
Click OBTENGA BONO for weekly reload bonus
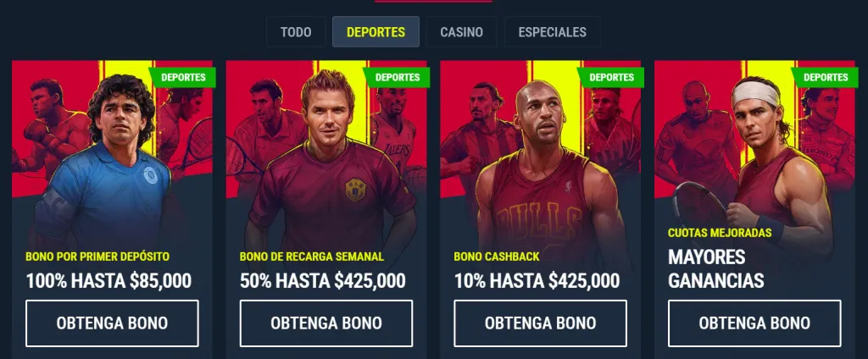(326, 323)
